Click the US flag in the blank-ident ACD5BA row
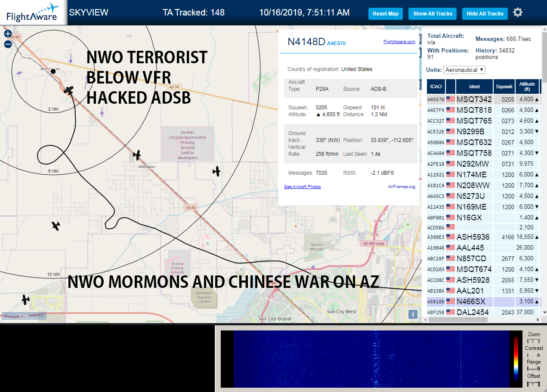This screenshot has height=392, width=547. [x=451, y=227]
